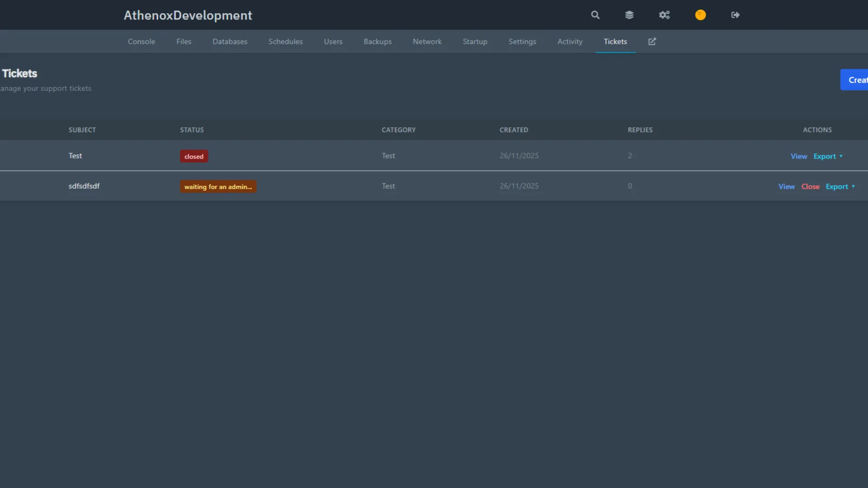Viewport: 868px width, 488px height.
Task: Open the Activity tab
Action: coord(570,42)
